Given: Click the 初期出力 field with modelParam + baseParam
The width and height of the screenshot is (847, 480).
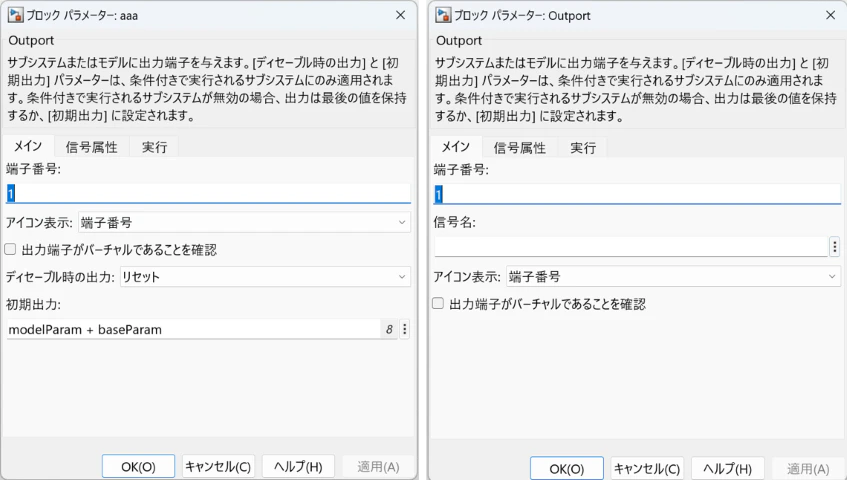Looking at the screenshot, I should pos(194,329).
